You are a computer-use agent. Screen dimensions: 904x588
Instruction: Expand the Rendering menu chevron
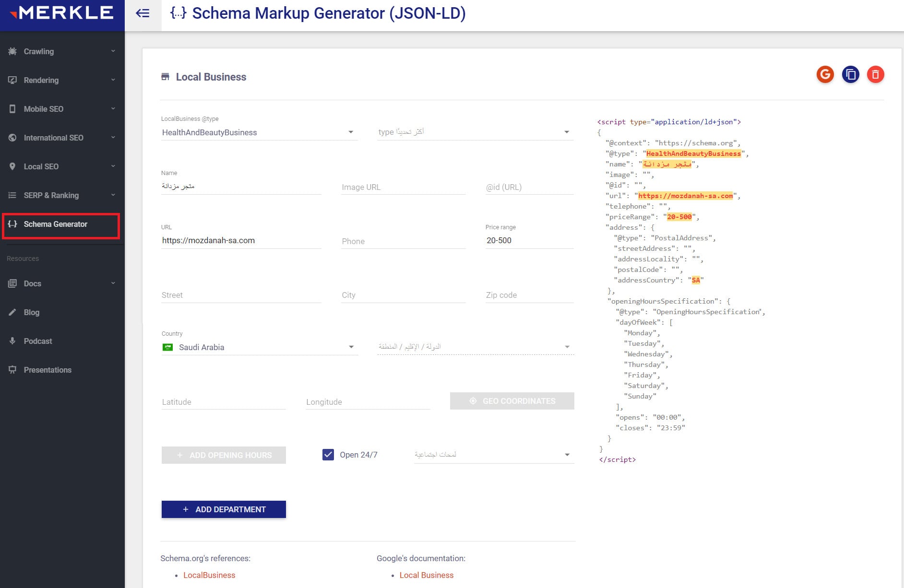(113, 80)
